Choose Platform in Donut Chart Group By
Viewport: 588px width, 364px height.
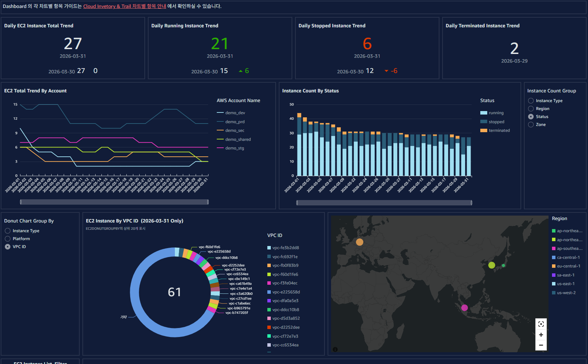[x=8, y=239]
